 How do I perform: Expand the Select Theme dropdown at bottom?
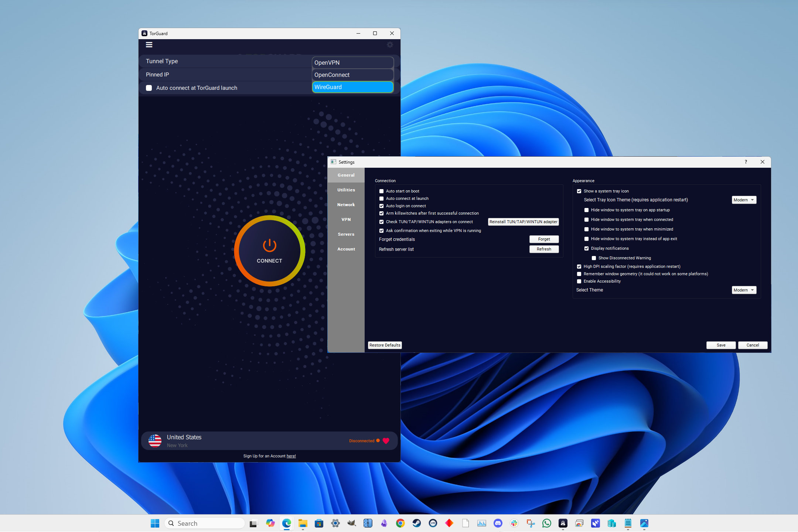tap(744, 290)
